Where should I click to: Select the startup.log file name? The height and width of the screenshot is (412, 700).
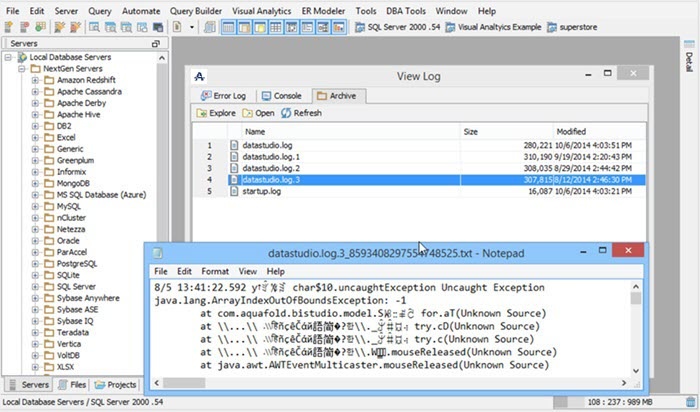pos(262,191)
